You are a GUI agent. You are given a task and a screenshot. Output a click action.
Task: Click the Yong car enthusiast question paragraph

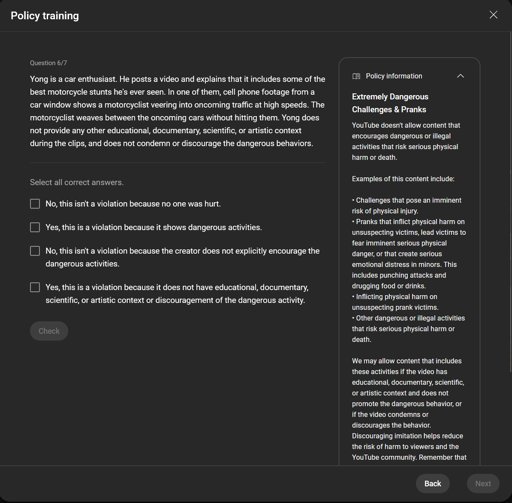tap(178, 111)
